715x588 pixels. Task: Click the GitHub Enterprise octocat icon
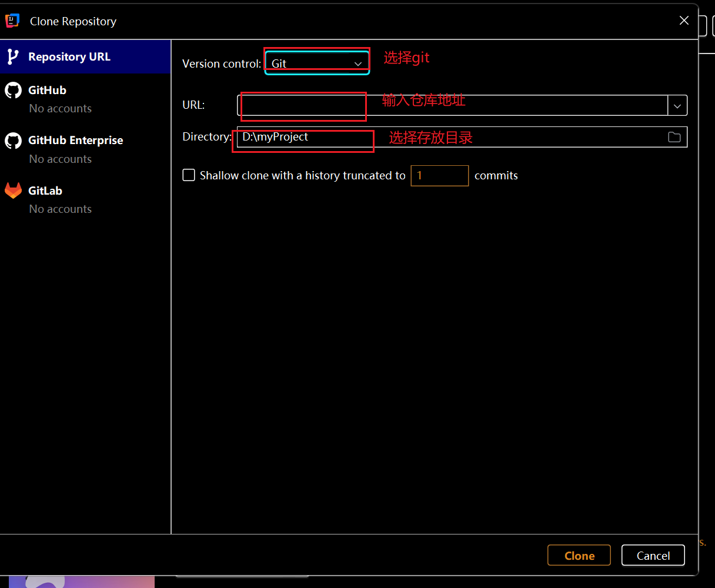click(x=13, y=141)
